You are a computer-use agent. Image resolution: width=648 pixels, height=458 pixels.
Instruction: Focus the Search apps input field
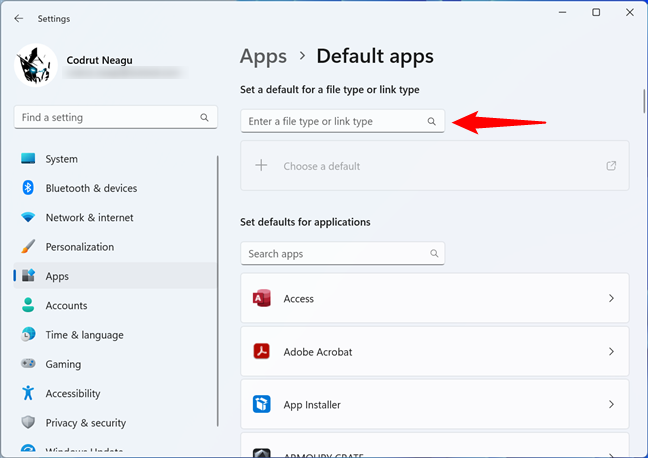point(335,254)
